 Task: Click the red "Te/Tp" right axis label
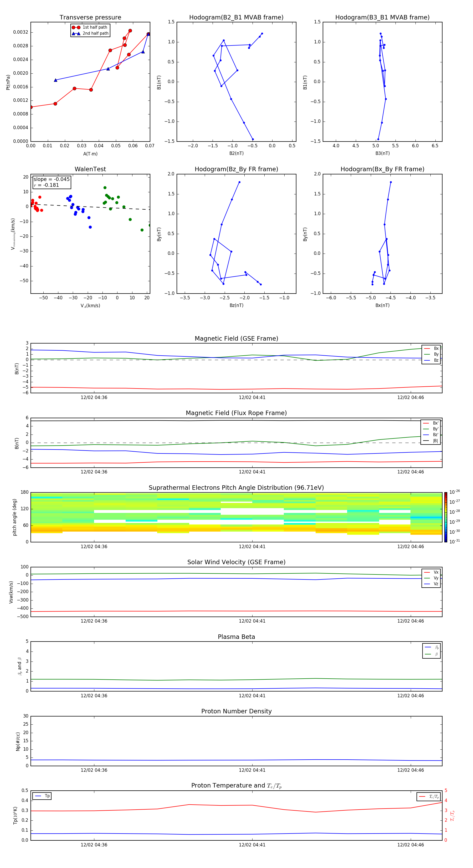click(453, 815)
